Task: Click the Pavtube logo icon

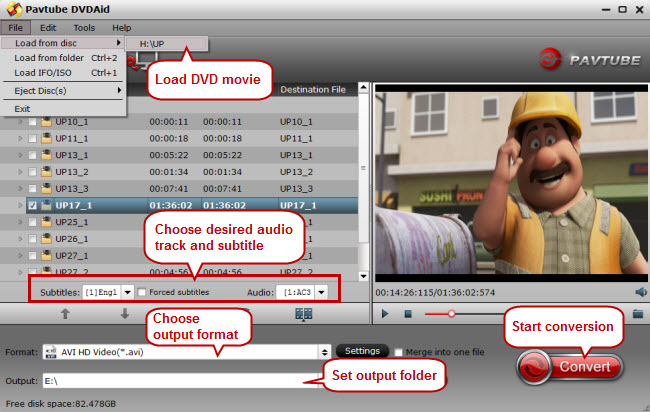Action: point(550,59)
